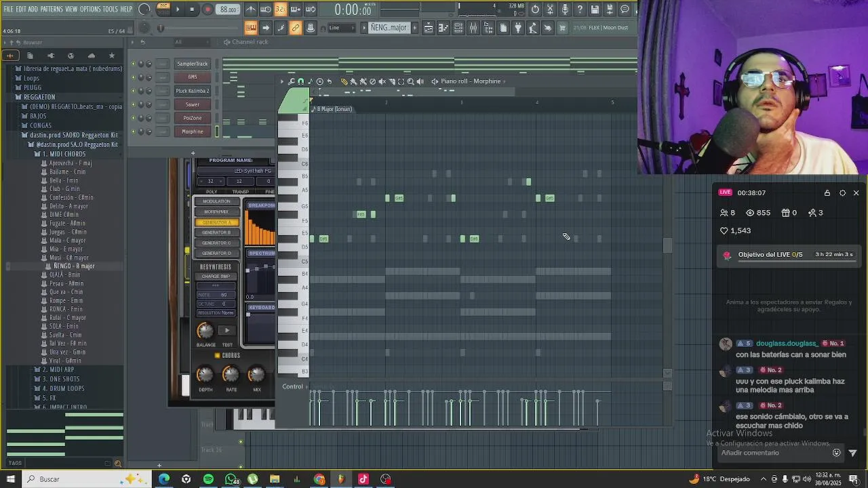Toggle mute LED for GMS channel
Viewport: 868px width, 488px height.
[x=133, y=77]
